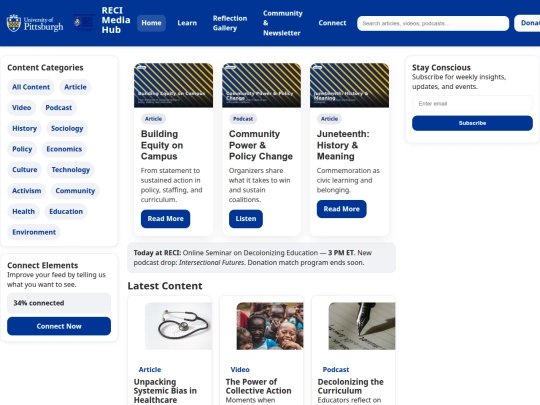540x405 pixels.
Task: Click the Subscribe button
Action: point(472,123)
